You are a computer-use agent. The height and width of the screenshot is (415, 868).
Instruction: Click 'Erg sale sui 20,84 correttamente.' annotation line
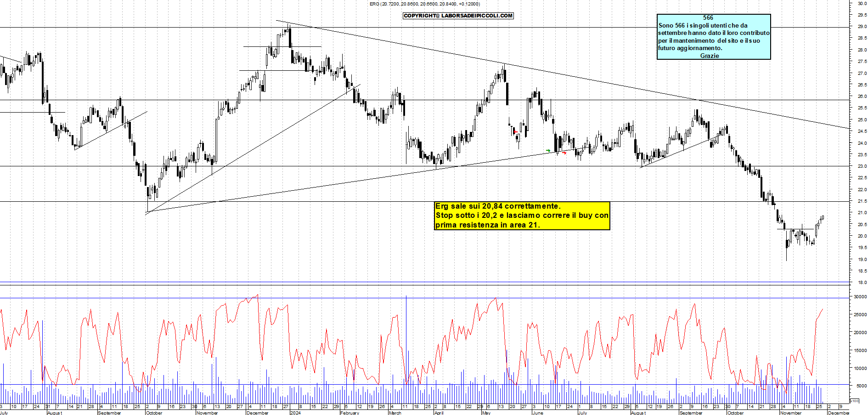[x=498, y=206]
